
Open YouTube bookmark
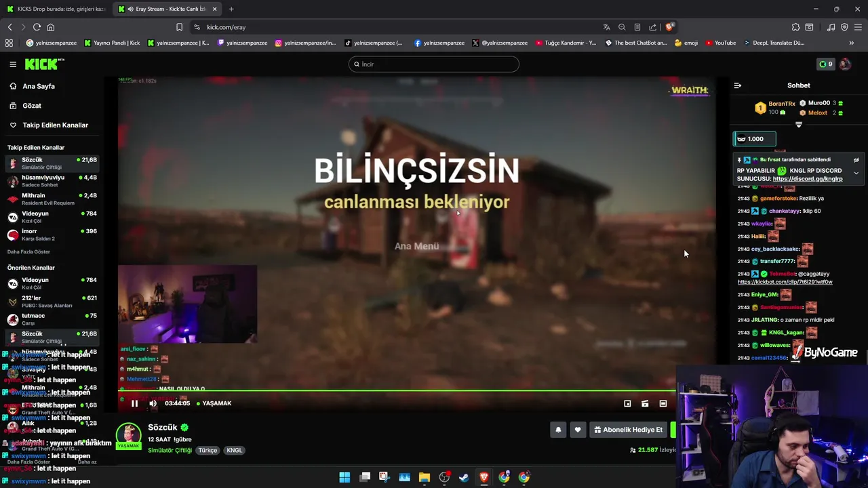[720, 43]
